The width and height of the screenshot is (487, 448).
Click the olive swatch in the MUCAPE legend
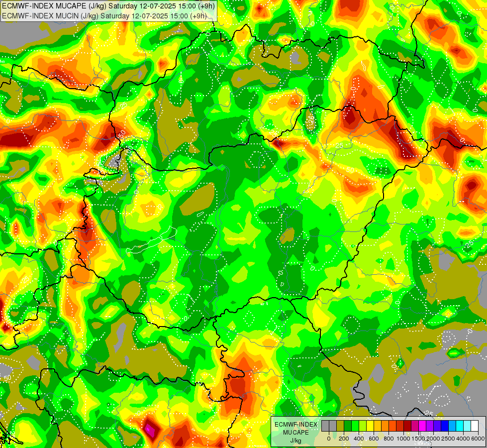tap(340, 426)
